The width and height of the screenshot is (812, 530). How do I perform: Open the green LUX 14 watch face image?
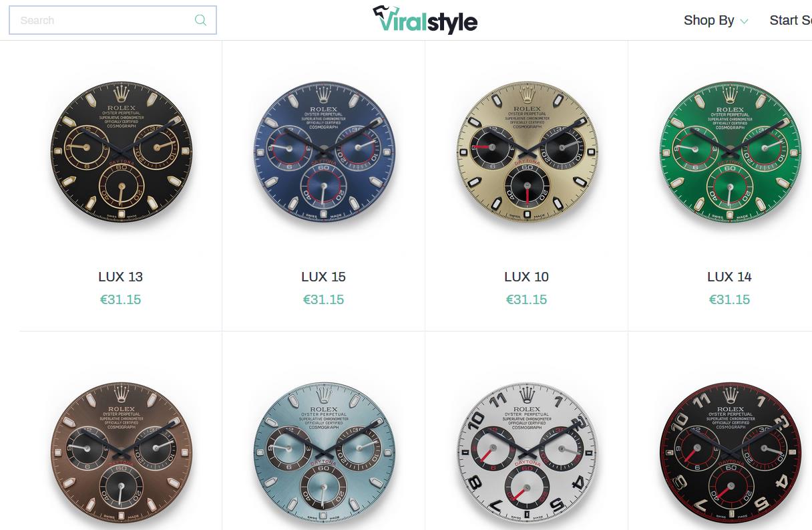(x=730, y=152)
